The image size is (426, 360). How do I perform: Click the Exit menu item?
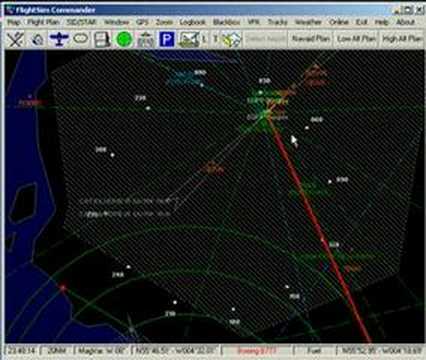point(362,22)
